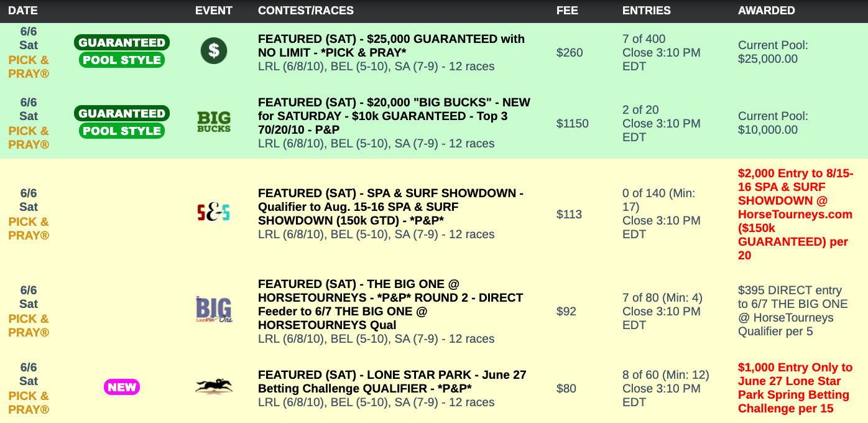Click the dollar sign event icon
This screenshot has width=868, height=423.
click(x=214, y=51)
